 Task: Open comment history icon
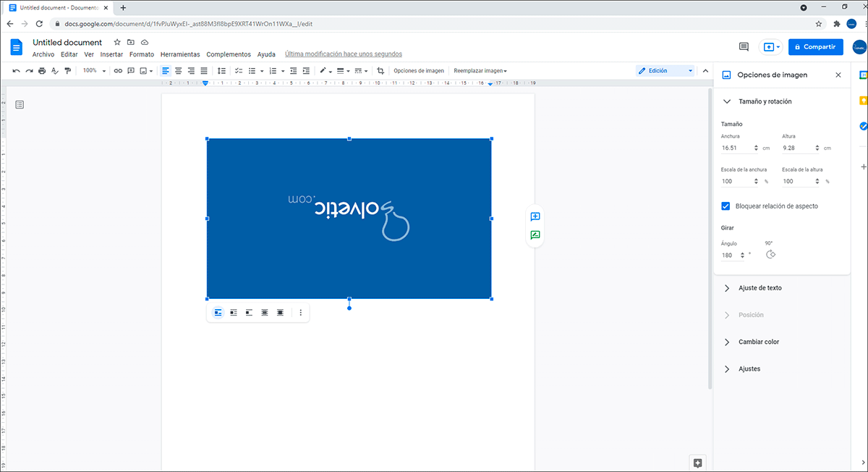744,46
